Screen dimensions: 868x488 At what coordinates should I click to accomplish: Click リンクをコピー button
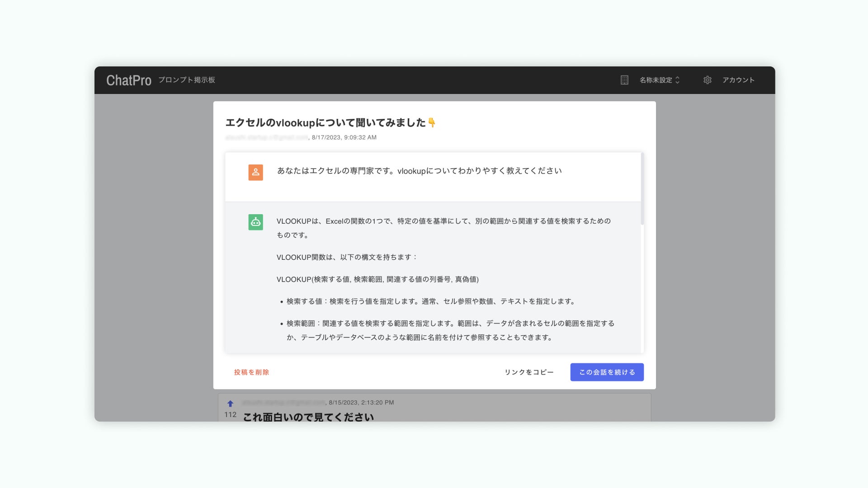pyautogui.click(x=529, y=372)
